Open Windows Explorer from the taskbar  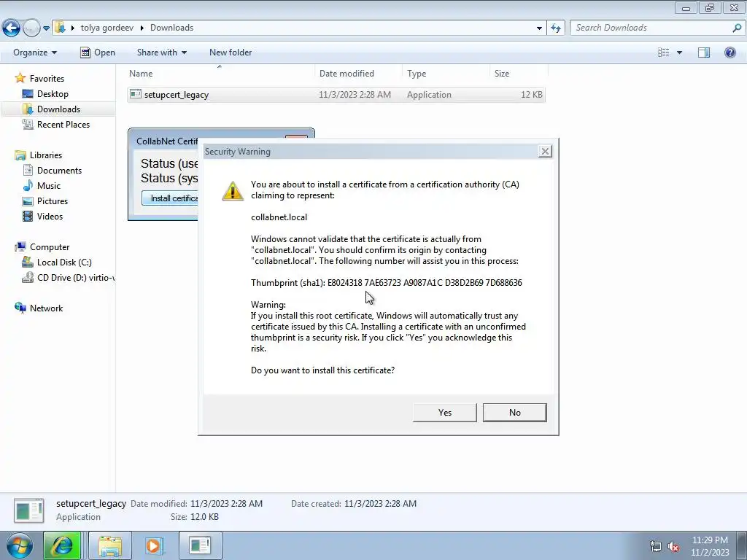click(x=110, y=545)
